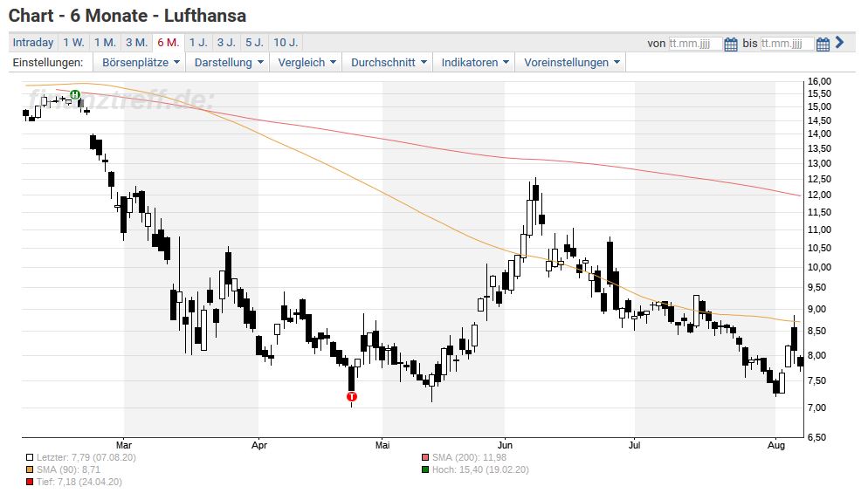868x500 pixels.
Task: Click 'Letzter: 7,79 (07.08.20)' legend text
Action: pyautogui.click(x=86, y=457)
